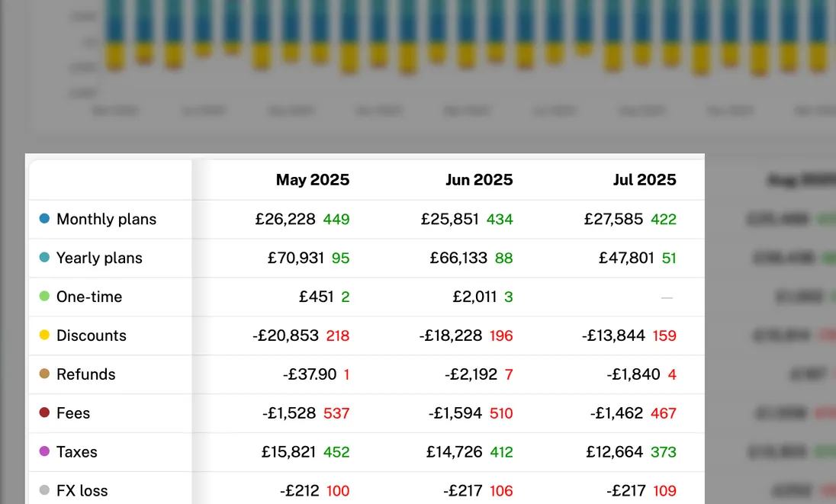Click the brown dot beside Refunds
Image resolution: width=836 pixels, height=504 pixels.
(x=44, y=374)
